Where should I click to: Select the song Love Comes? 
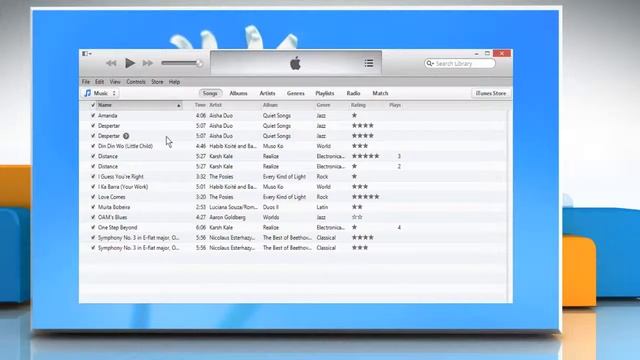point(111,197)
